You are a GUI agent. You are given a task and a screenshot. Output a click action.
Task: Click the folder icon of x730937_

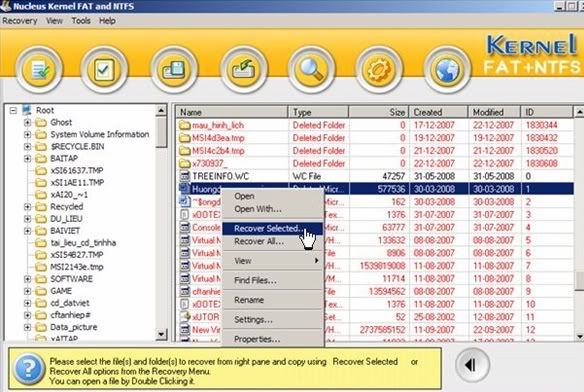(184, 163)
